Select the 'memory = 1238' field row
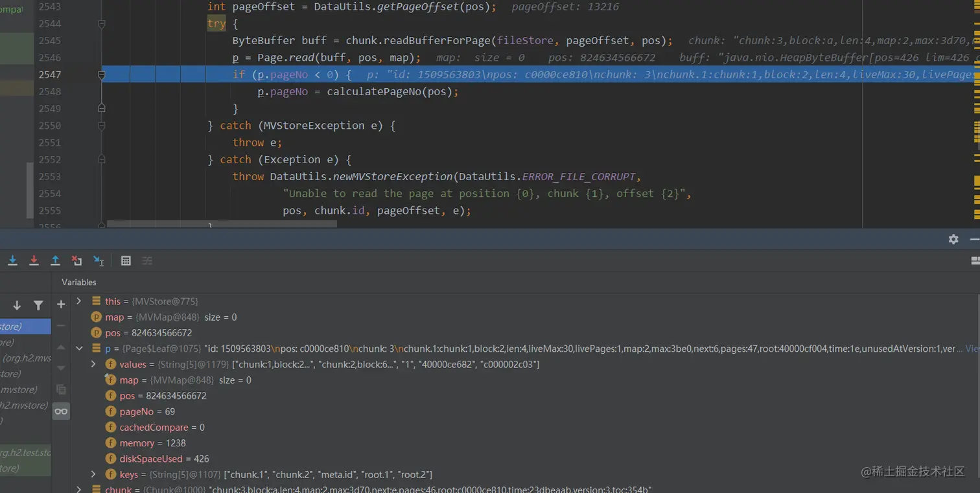The height and width of the screenshot is (493, 980). 526,443
